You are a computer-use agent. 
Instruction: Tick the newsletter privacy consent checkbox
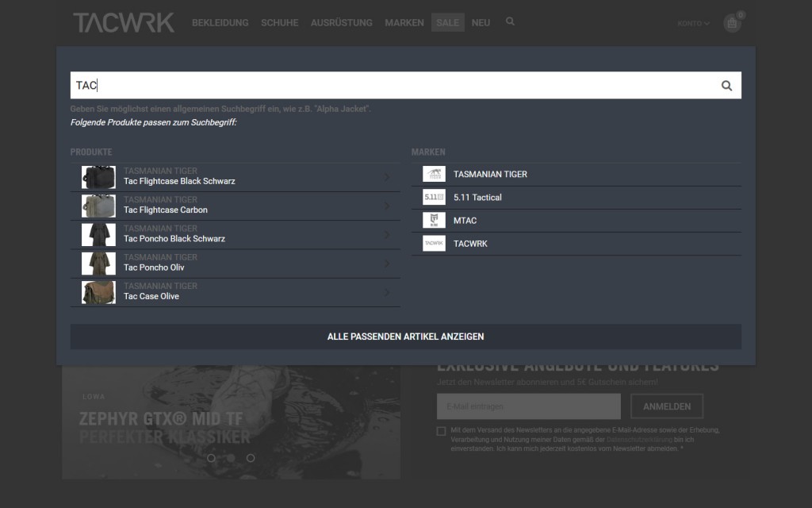(x=441, y=431)
